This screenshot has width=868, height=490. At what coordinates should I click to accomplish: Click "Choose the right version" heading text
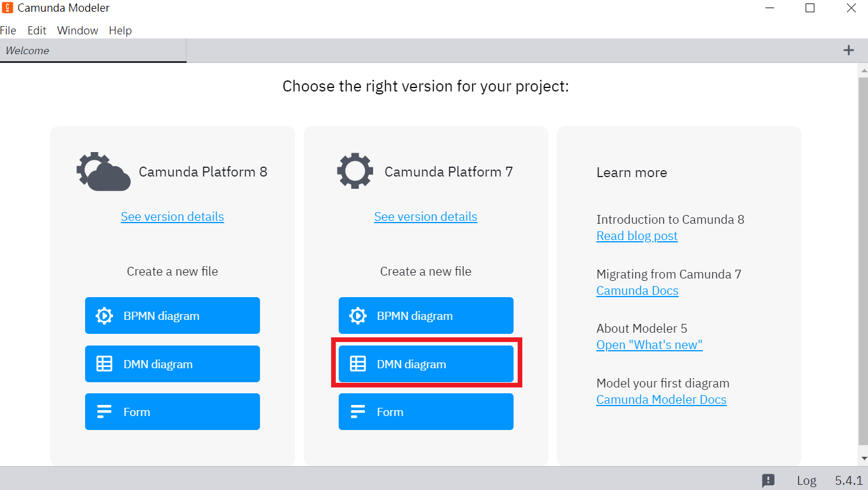(x=426, y=86)
